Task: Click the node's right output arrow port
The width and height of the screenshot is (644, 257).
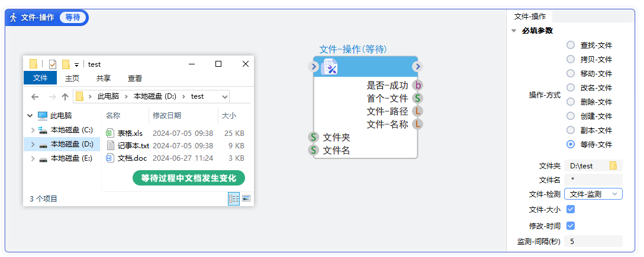Action: (418, 66)
